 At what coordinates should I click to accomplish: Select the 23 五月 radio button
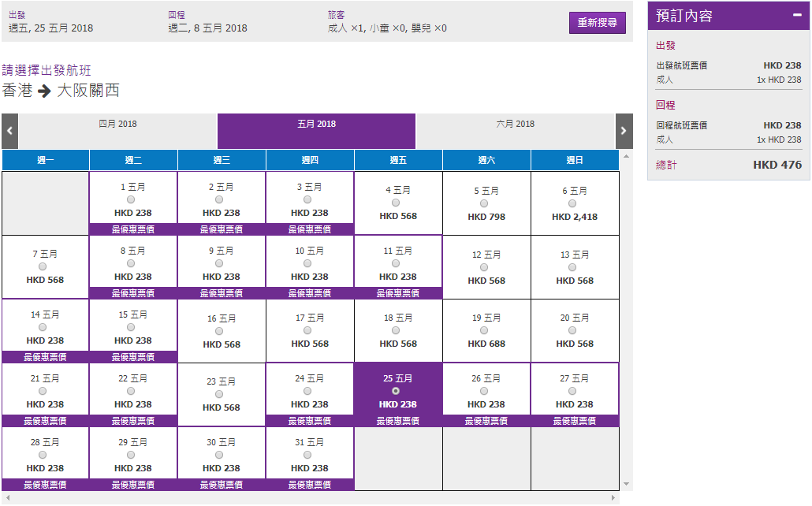pyautogui.click(x=219, y=394)
